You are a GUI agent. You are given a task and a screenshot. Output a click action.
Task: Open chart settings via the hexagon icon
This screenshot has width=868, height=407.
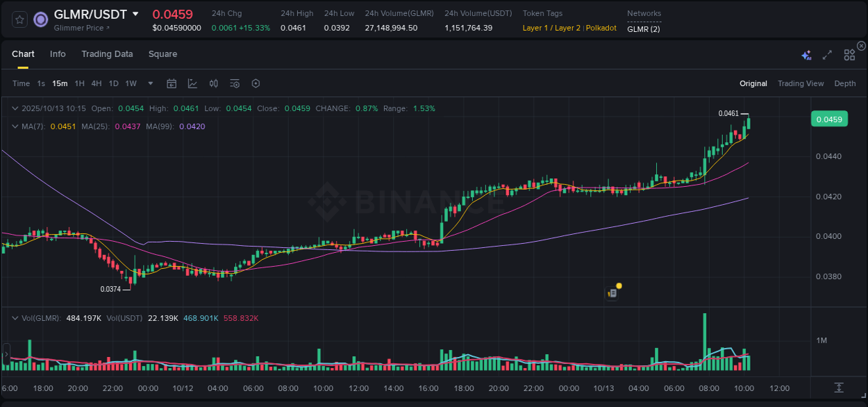[x=256, y=83]
